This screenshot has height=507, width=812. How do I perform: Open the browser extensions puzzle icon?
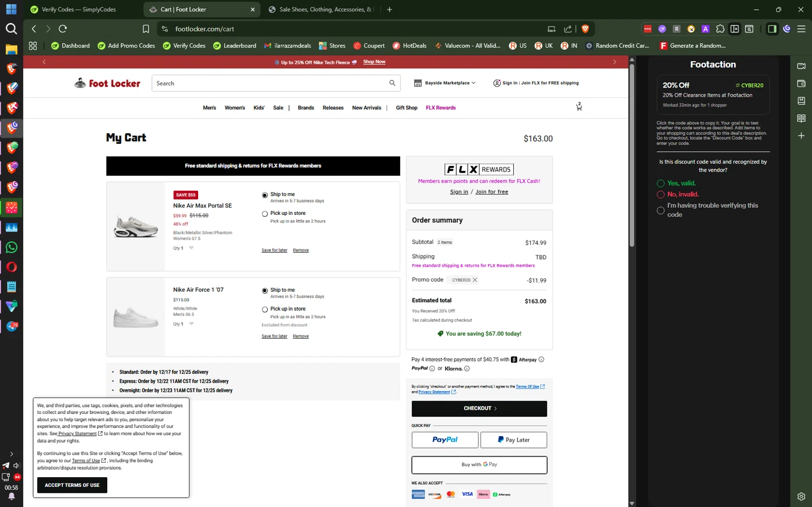pos(720,29)
